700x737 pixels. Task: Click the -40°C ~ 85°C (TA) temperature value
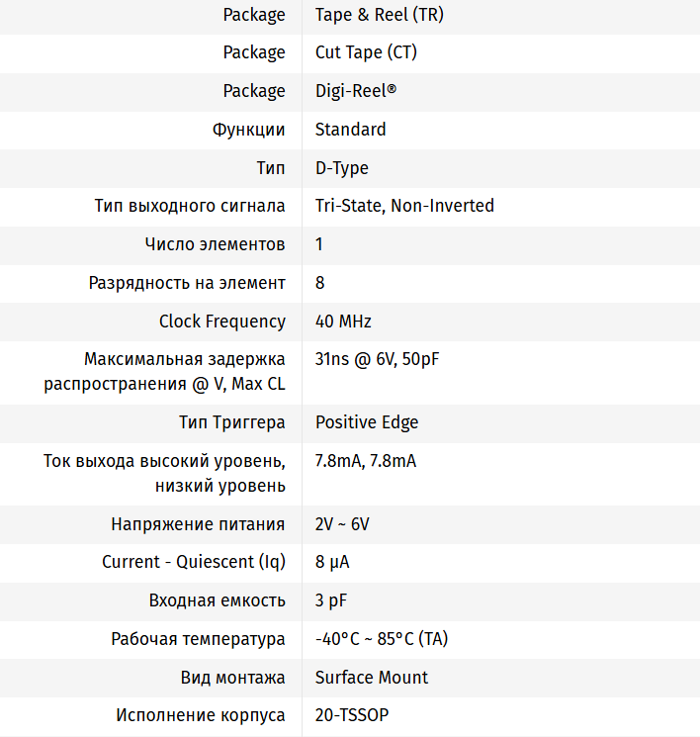click(x=381, y=639)
